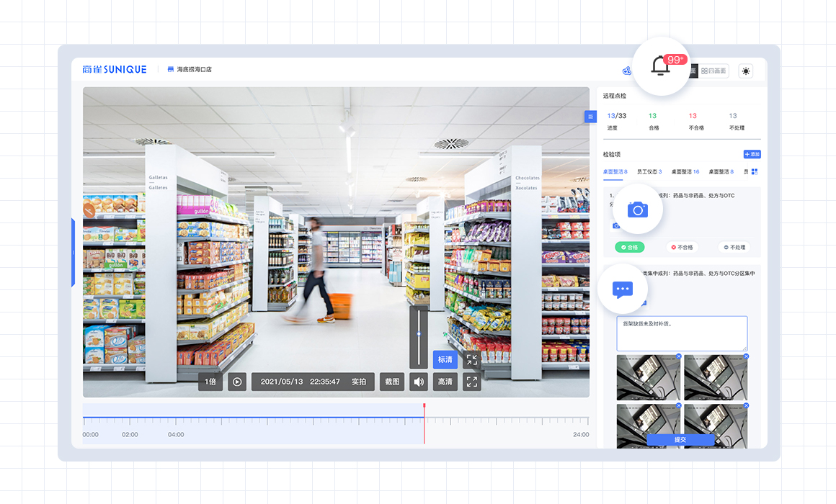The width and height of the screenshot is (836, 504).
Task: Toggle brightness theme sun icon
Action: (745, 71)
